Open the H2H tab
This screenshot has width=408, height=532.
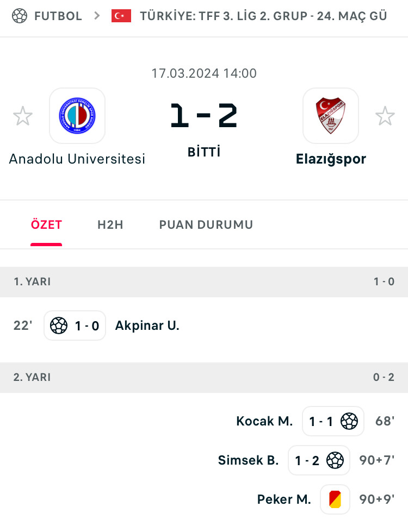point(110,224)
